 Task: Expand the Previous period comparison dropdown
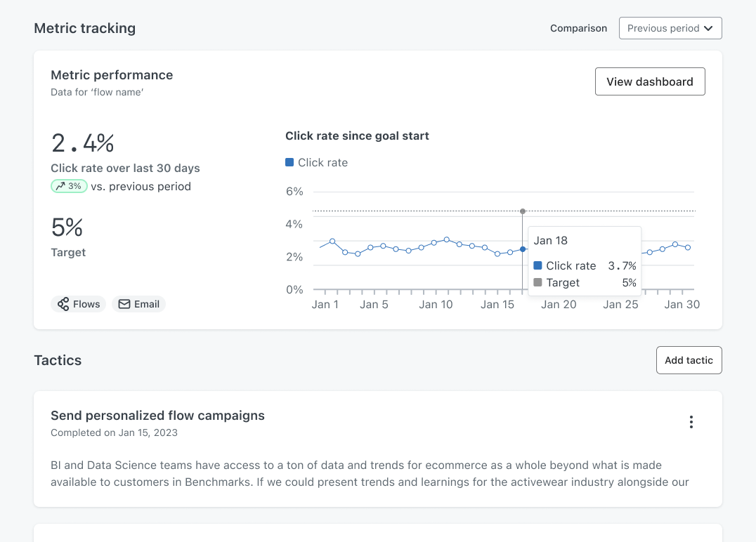(x=670, y=28)
